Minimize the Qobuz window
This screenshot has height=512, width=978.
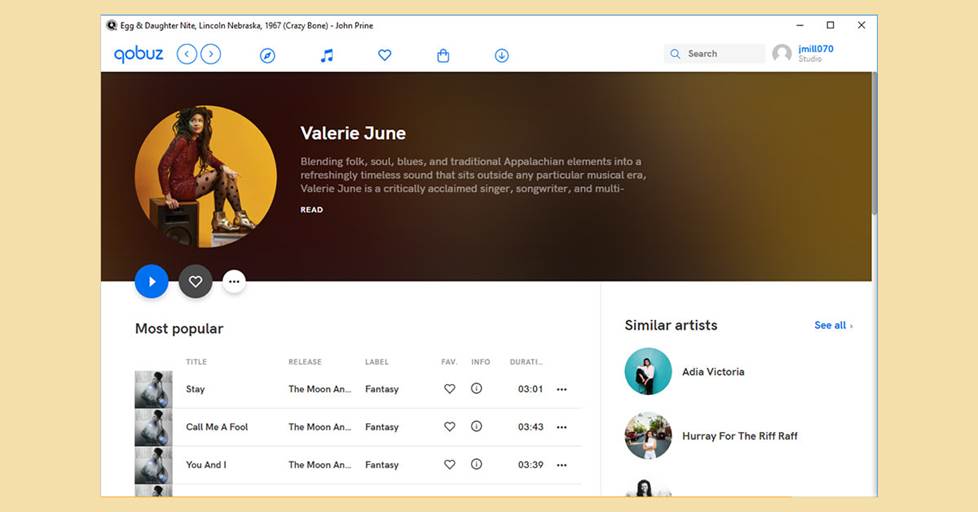click(x=800, y=25)
